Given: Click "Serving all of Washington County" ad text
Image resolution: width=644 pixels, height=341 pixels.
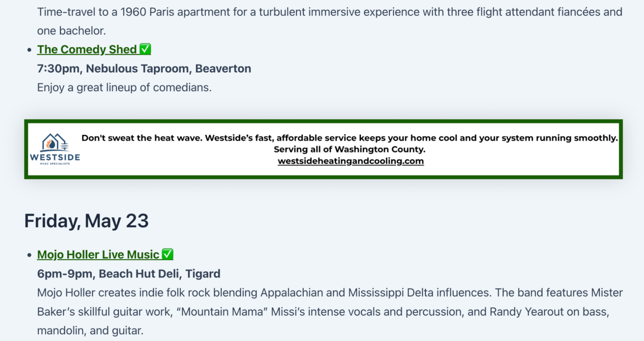Looking at the screenshot, I should pyautogui.click(x=349, y=149).
